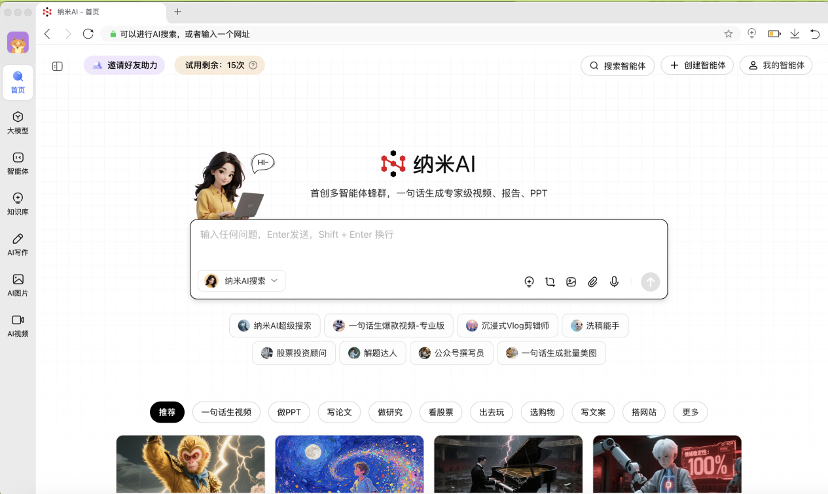Click the microphone voice input icon
828x494 pixels.
pyautogui.click(x=614, y=282)
